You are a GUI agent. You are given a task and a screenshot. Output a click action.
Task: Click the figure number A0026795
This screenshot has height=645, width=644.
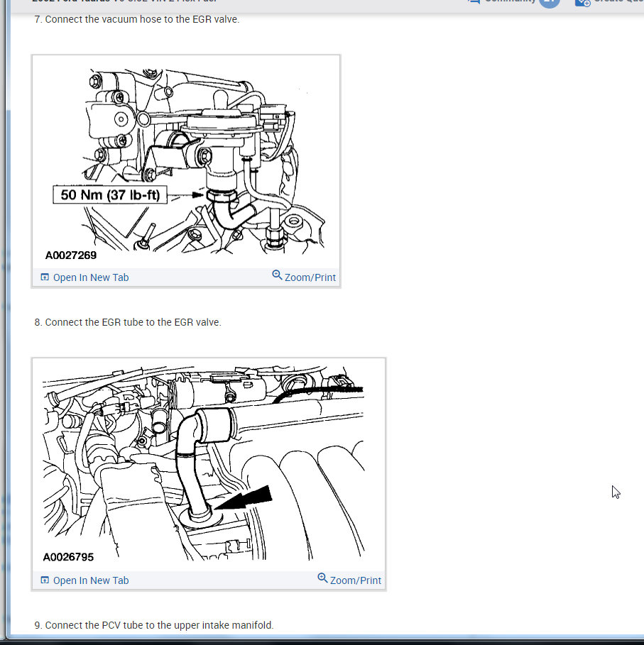coord(68,558)
